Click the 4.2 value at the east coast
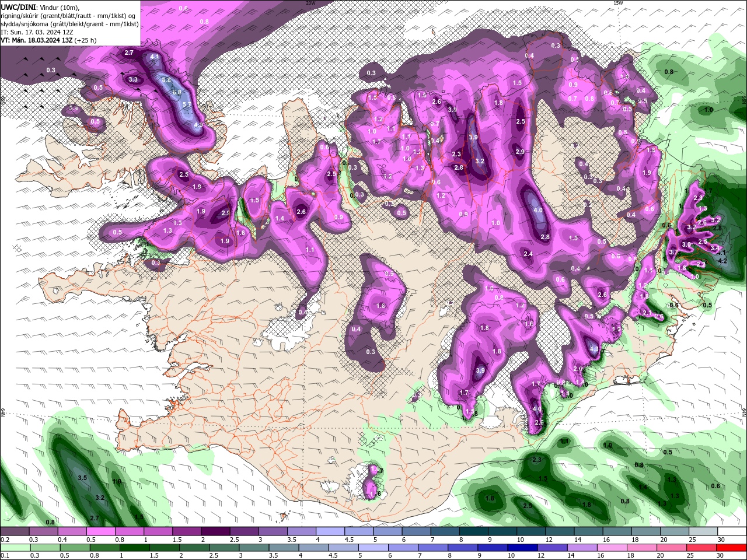This screenshot has height=560, width=747. click(x=722, y=261)
